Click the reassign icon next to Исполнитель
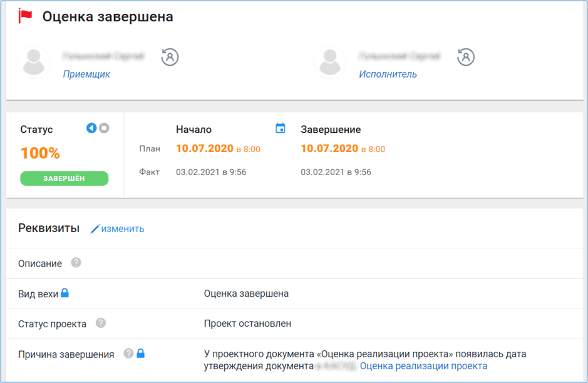 pos(466,57)
